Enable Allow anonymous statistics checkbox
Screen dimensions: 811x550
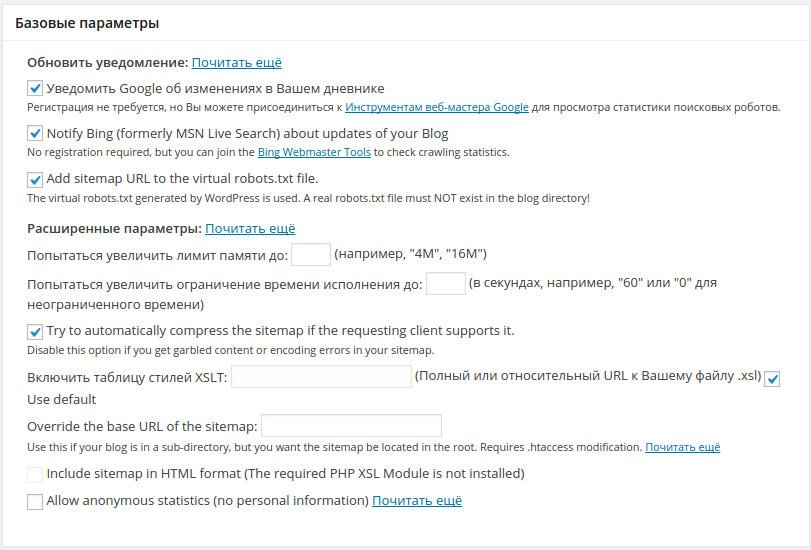(x=35, y=501)
